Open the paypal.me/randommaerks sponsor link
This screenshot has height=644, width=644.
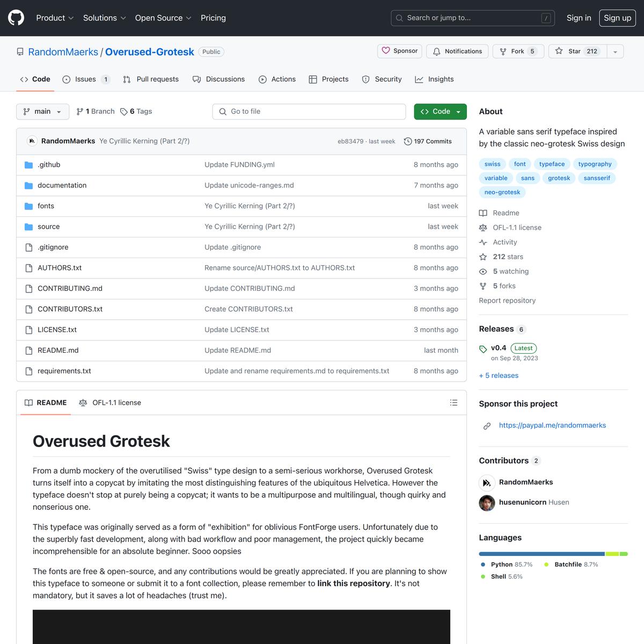552,426
